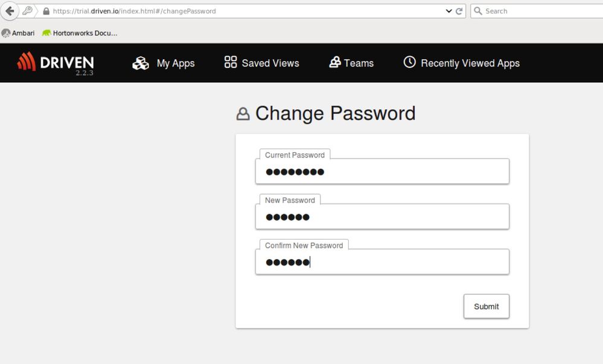The width and height of the screenshot is (603, 364).
Task: Click the padlock site security icon
Action: [x=46, y=11]
